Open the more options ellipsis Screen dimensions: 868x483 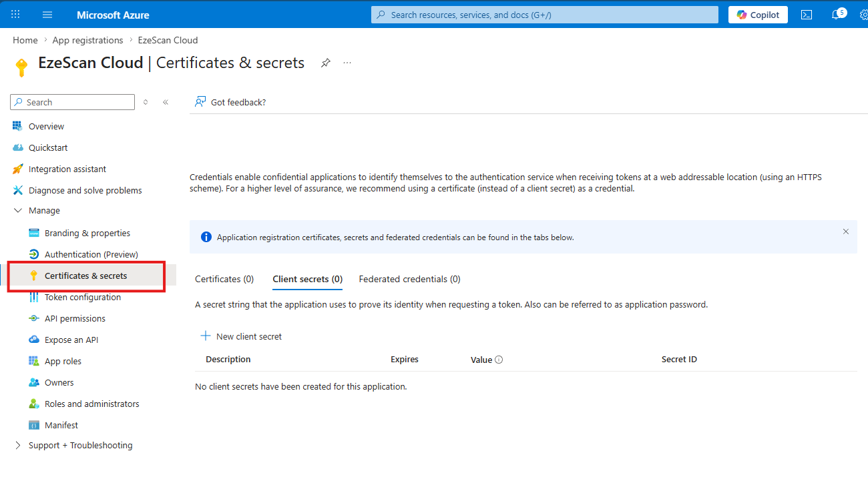(x=347, y=63)
